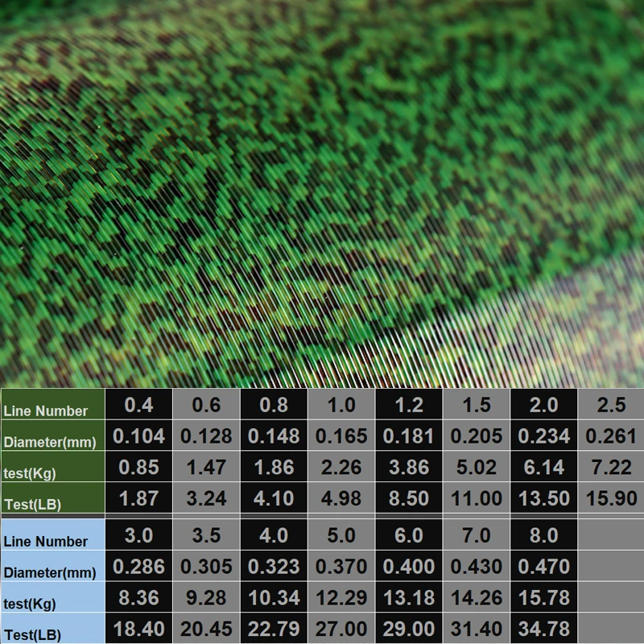Pick the Kg test value '6.14'

point(544,467)
